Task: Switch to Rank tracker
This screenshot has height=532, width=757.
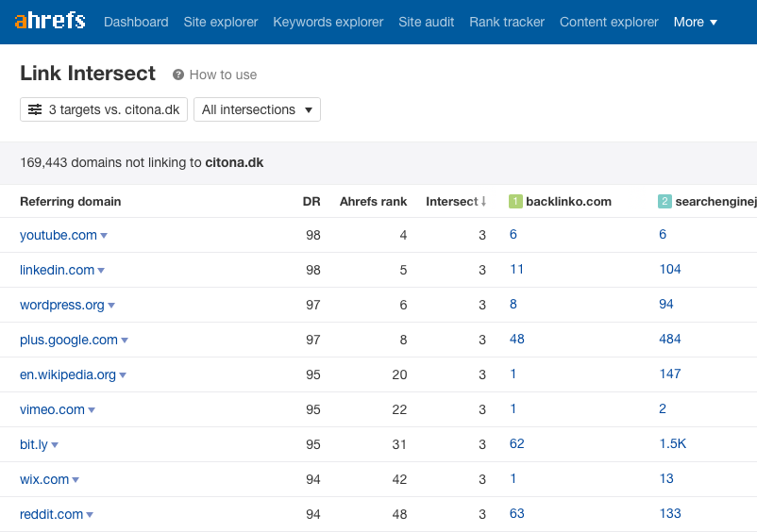Action: click(507, 23)
